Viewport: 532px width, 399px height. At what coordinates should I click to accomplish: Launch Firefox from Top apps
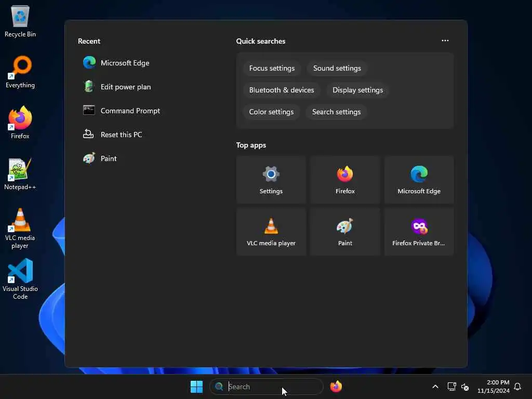click(x=345, y=180)
